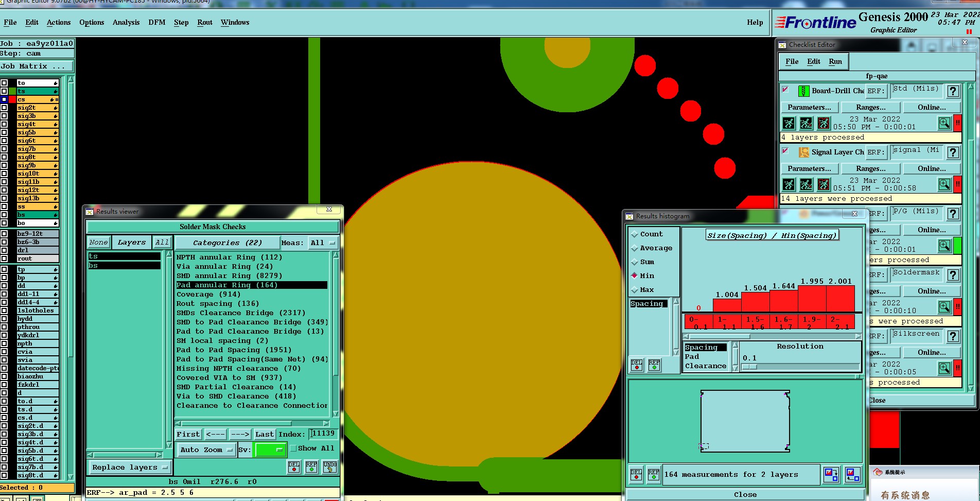The image size is (980, 501).
Task: Click Parameters button for Board-Drill check
Action: [809, 107]
